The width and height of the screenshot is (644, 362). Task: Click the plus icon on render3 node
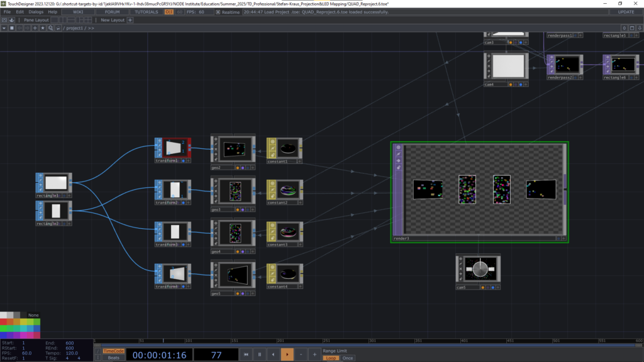563,238
